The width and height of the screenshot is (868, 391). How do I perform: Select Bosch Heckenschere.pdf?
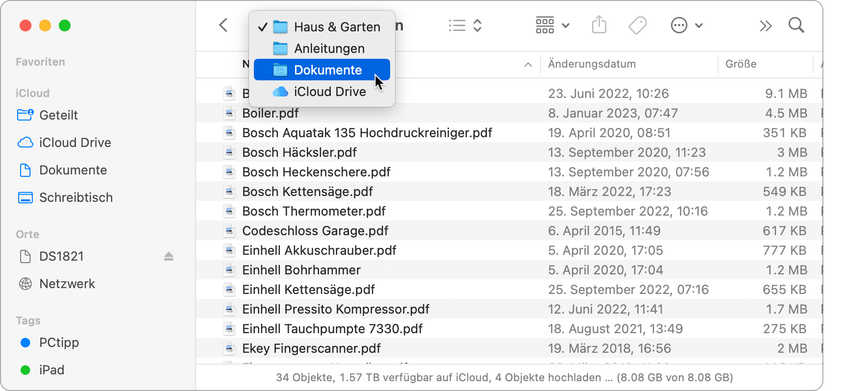click(316, 172)
